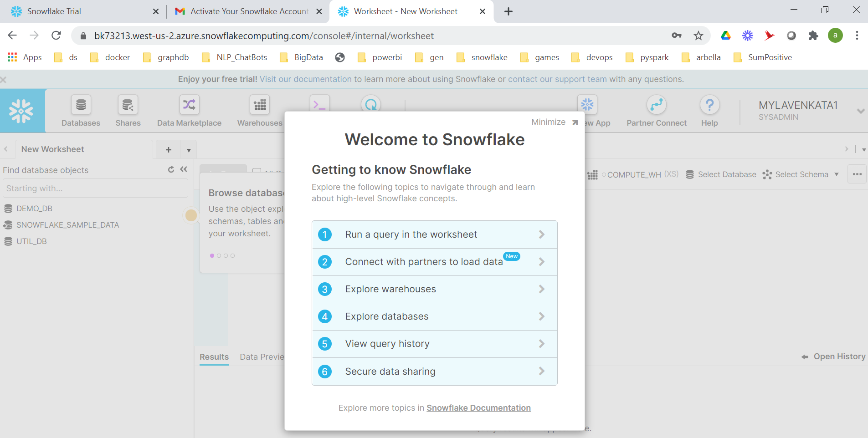Screen dimensions: 868x438
Task: Switch to the Activate Your Snowflake Account tab
Action: [x=241, y=11]
